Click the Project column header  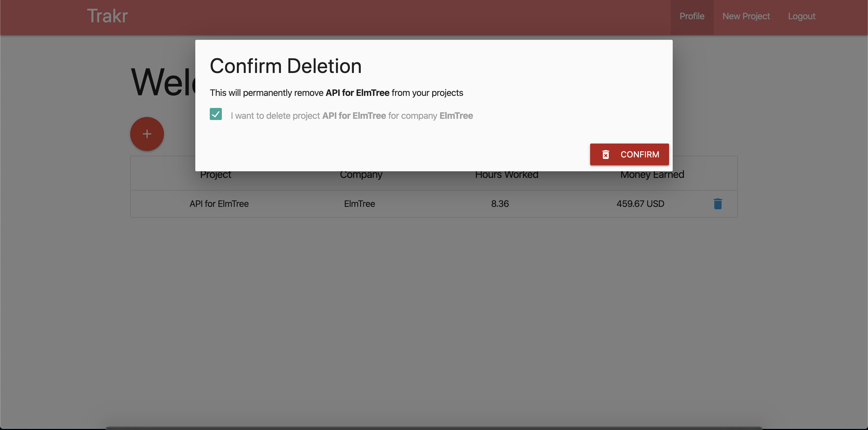pos(215,174)
